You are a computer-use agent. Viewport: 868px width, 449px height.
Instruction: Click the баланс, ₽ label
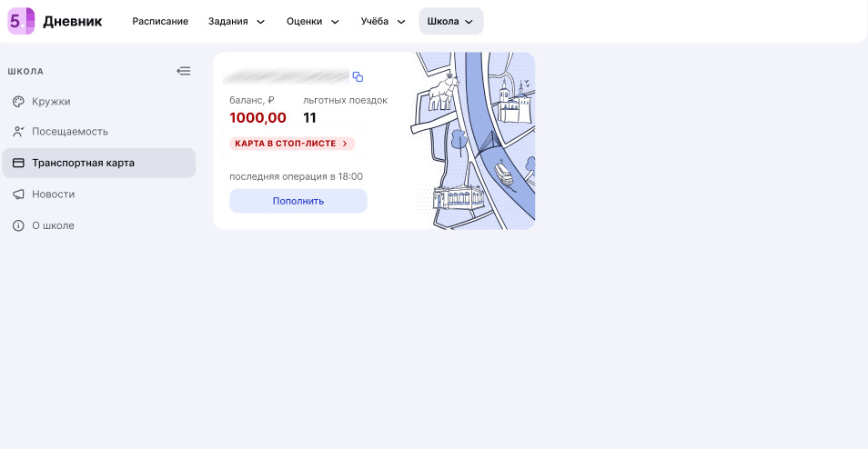pyautogui.click(x=252, y=101)
